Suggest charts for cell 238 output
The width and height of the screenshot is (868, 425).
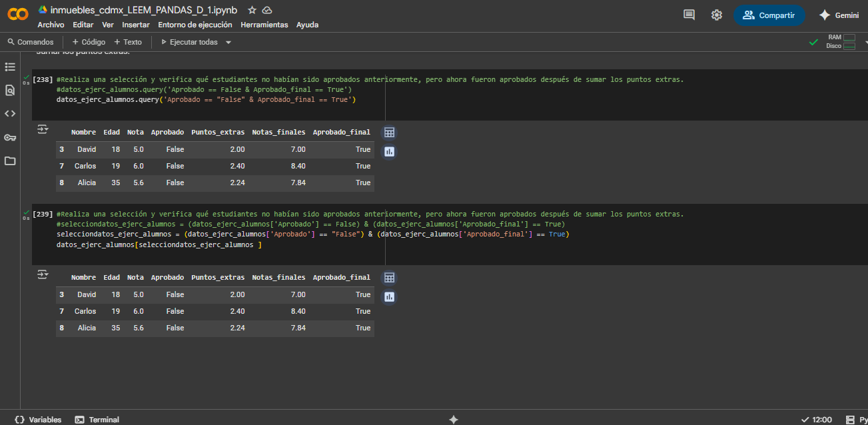coord(390,152)
